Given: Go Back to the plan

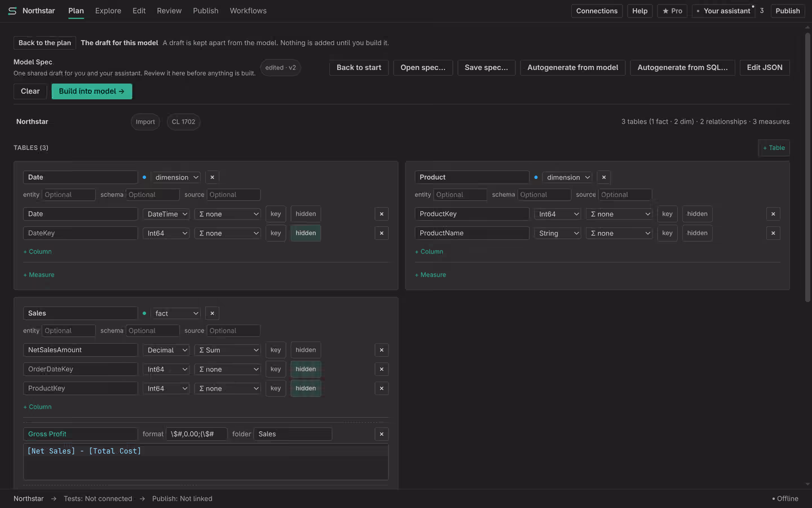Looking at the screenshot, I should (45, 43).
